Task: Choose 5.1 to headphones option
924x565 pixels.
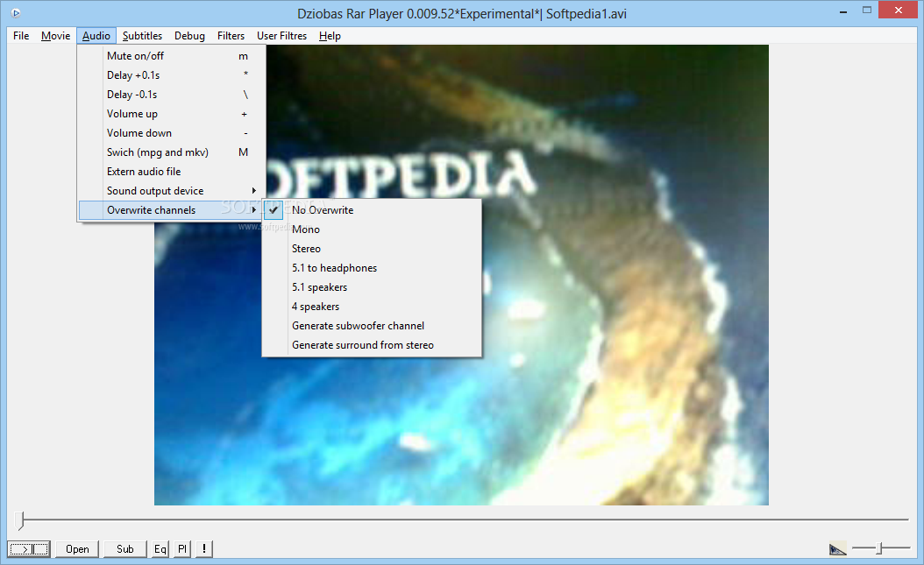Action: [x=372, y=268]
